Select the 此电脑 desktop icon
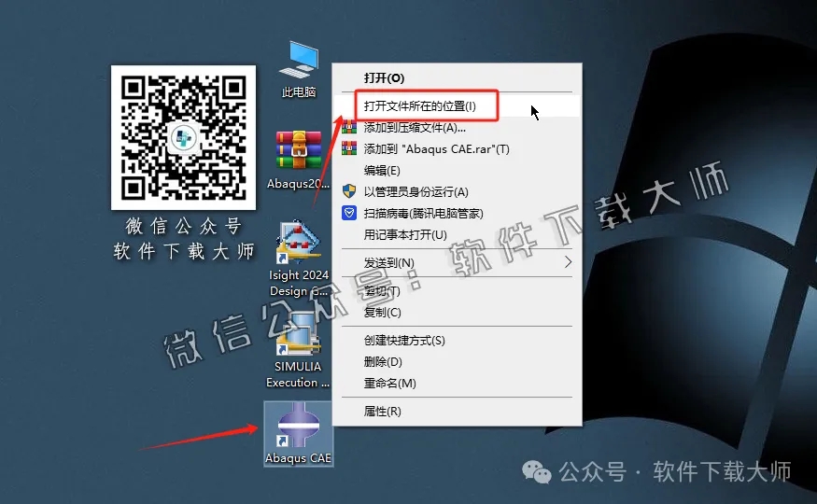This screenshot has width=817, height=504. [299, 70]
